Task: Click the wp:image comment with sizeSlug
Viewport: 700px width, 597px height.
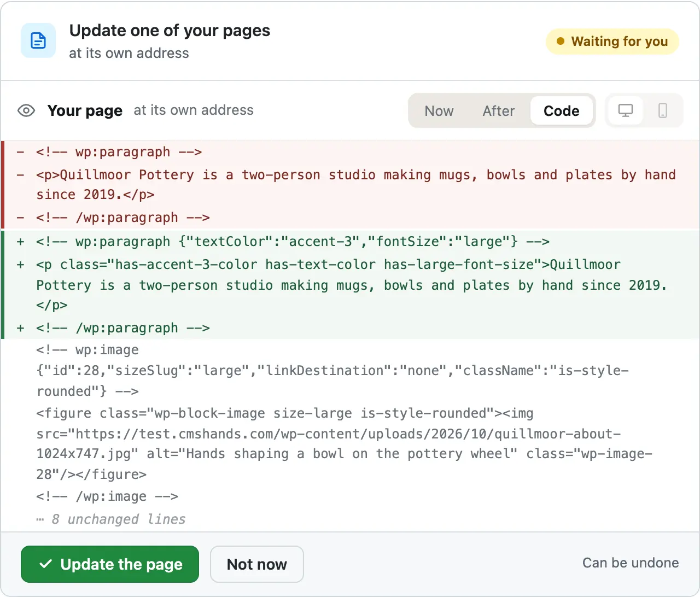Action: tap(351, 371)
